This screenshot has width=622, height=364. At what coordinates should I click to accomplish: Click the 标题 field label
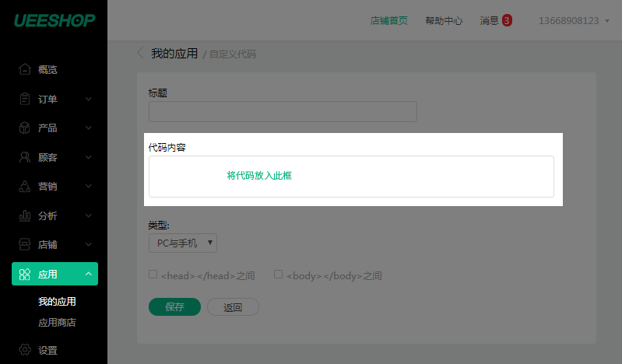157,93
